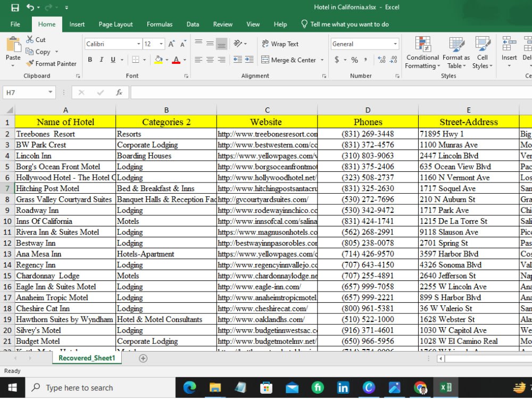532x399 pixels.
Task: Click the Format Painter brush icon
Action: click(30, 63)
